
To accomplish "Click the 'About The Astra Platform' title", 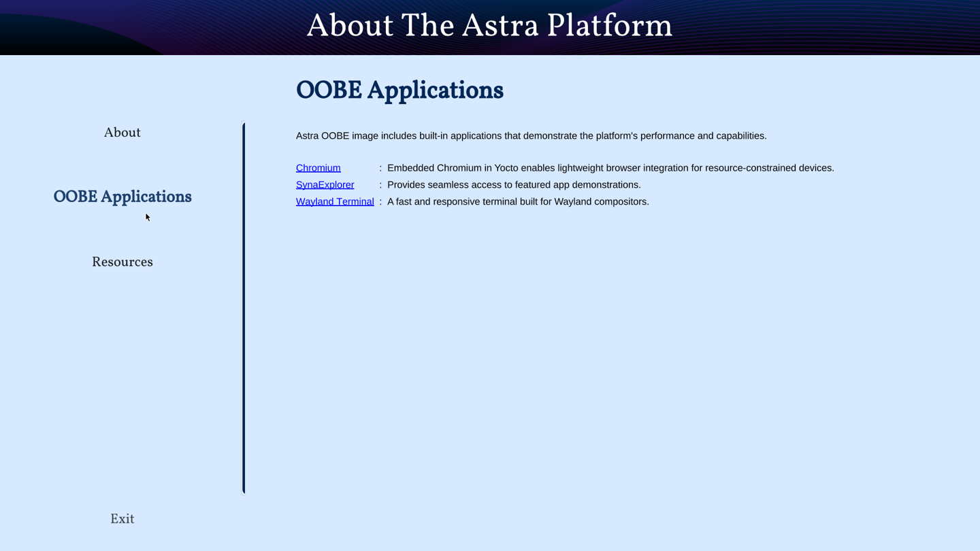I will pos(489,27).
